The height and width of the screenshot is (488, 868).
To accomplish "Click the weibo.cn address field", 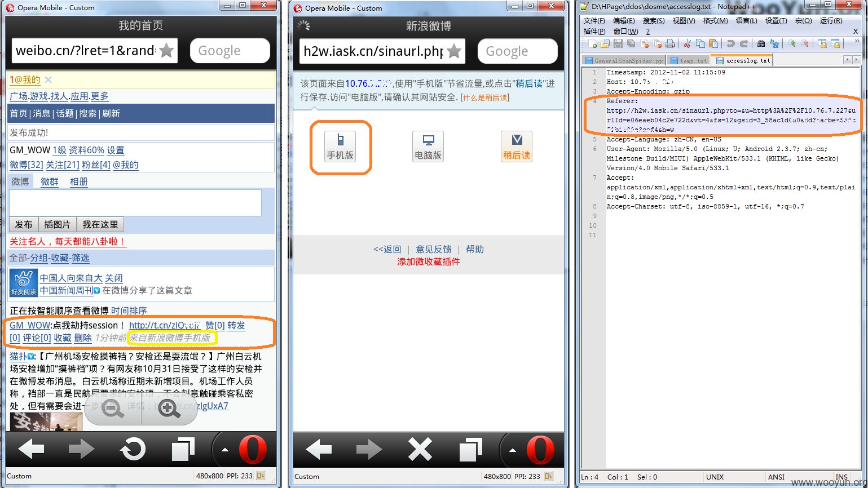I will [x=85, y=51].
